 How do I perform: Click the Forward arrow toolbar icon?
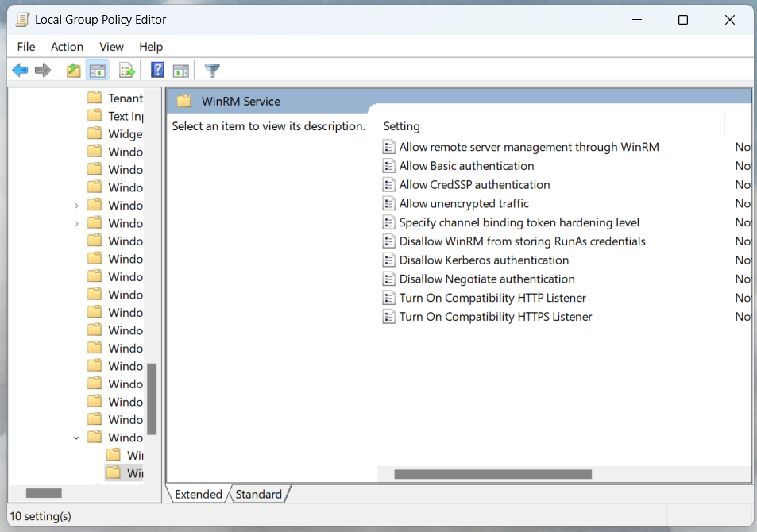(x=43, y=71)
